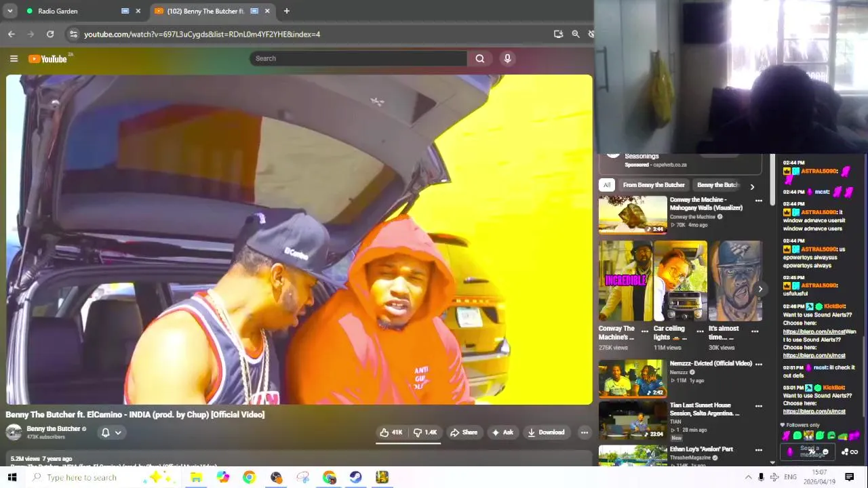
Task: Reload the page with the refresh icon
Action: point(50,34)
